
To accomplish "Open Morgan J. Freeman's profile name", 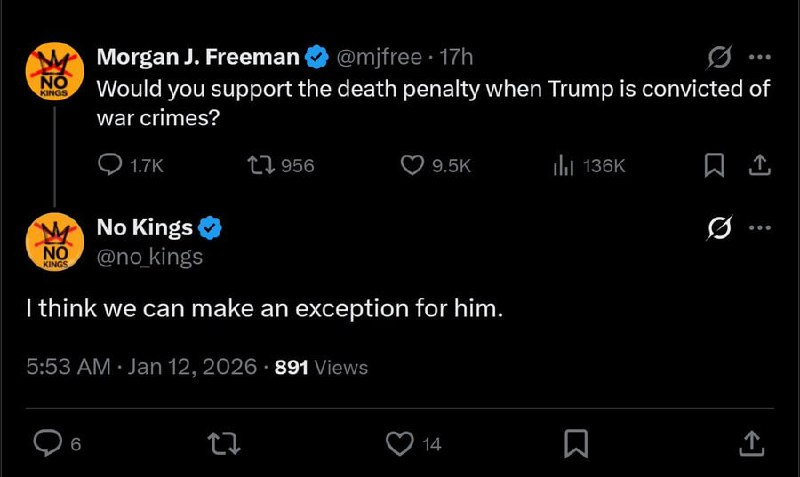I will click(x=199, y=58).
